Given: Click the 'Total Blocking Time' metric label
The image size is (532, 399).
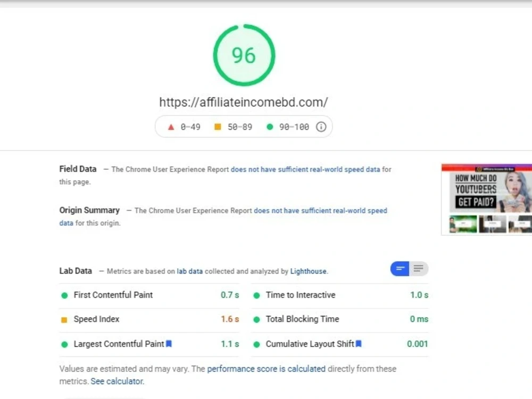Looking at the screenshot, I should [x=302, y=319].
